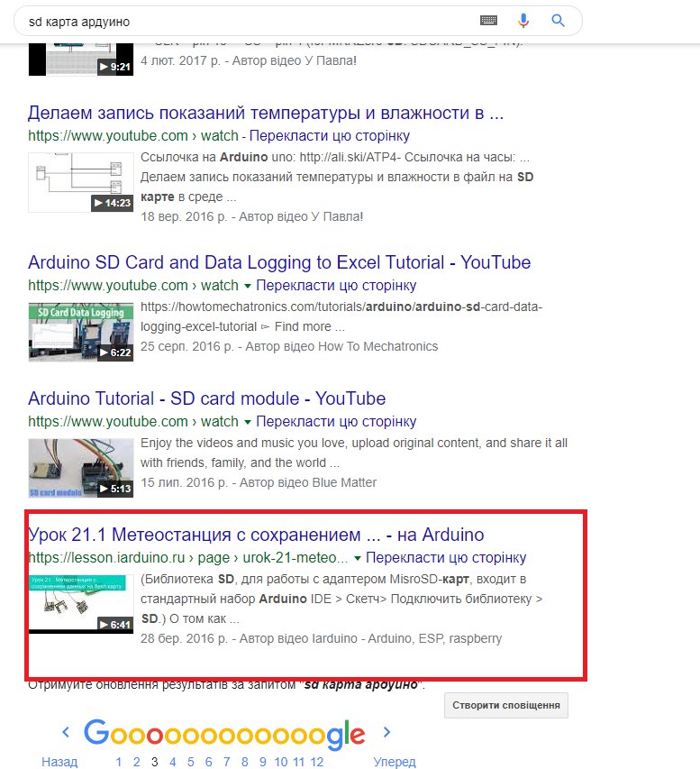
Task: Click the 'Створити сповіщення' button
Action: (506, 705)
